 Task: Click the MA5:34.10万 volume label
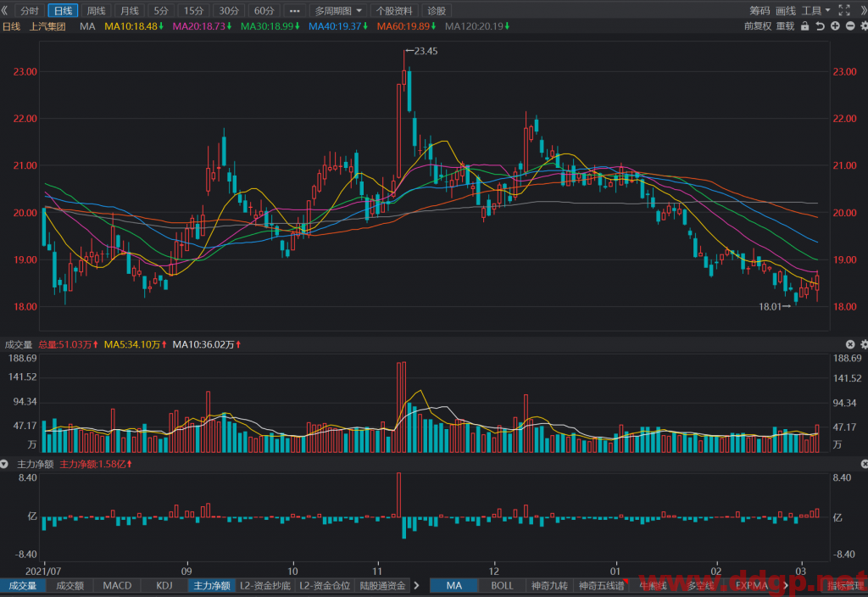(135, 344)
